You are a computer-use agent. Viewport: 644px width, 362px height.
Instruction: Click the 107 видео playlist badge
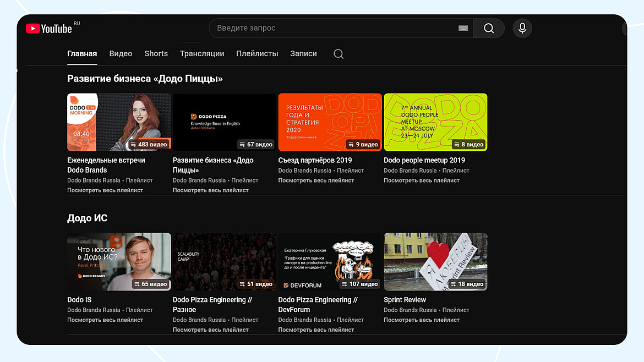point(359,284)
